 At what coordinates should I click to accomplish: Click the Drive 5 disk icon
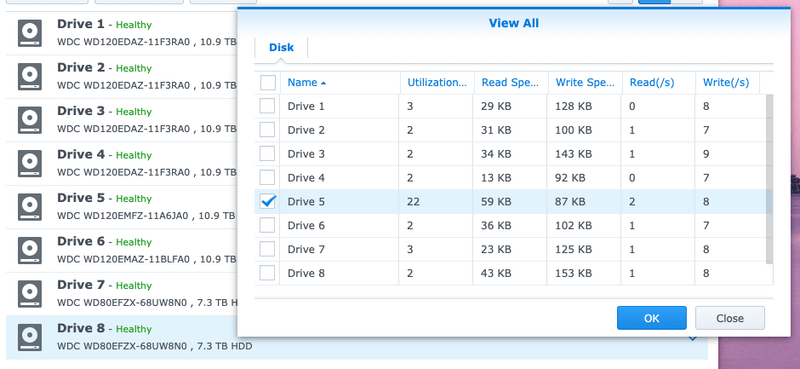pyautogui.click(x=30, y=207)
